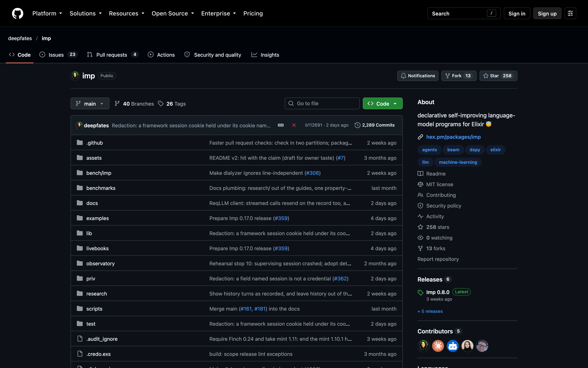
Task: Open the blue robot contributor avatar
Action: [x=453, y=346]
